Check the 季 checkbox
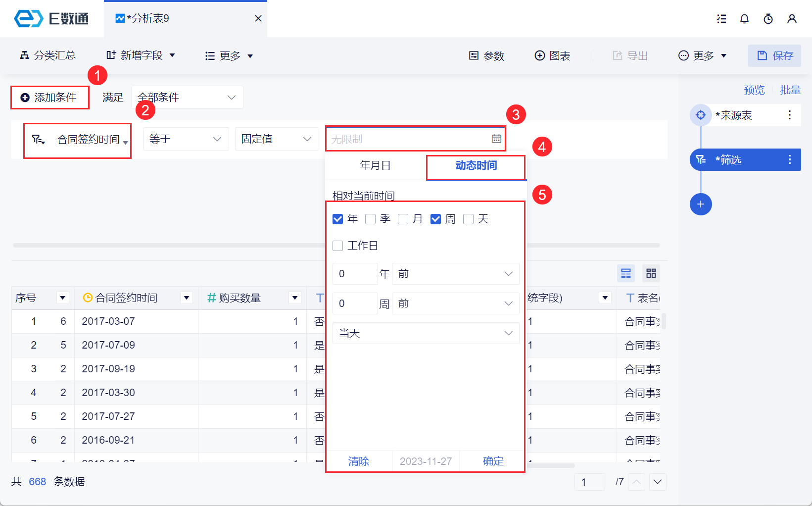This screenshot has height=506, width=812. click(x=370, y=219)
